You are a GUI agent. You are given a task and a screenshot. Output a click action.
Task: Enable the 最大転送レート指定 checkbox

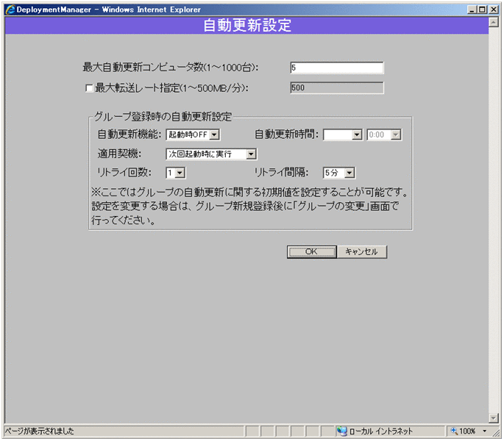[89, 88]
